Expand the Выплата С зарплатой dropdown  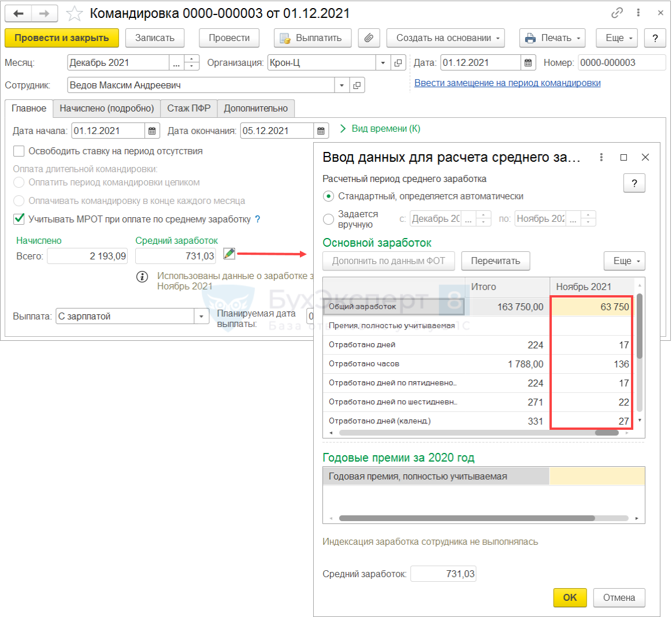202,317
